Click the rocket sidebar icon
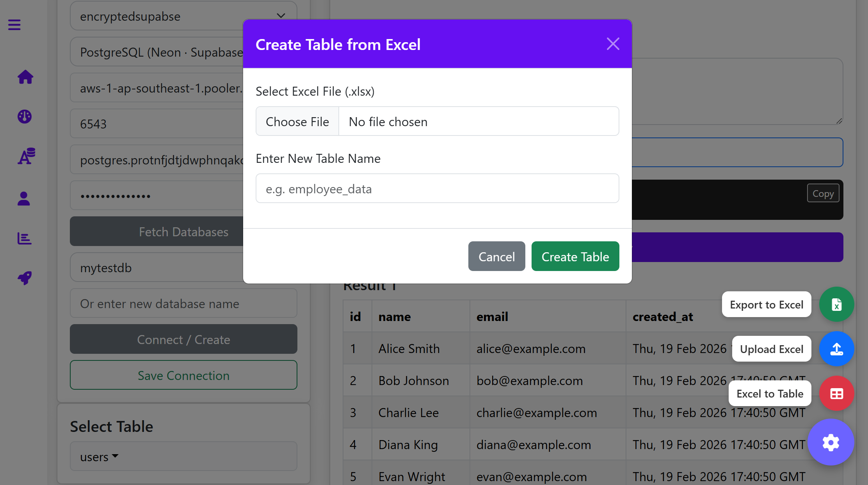Image resolution: width=868 pixels, height=485 pixels. point(25,278)
